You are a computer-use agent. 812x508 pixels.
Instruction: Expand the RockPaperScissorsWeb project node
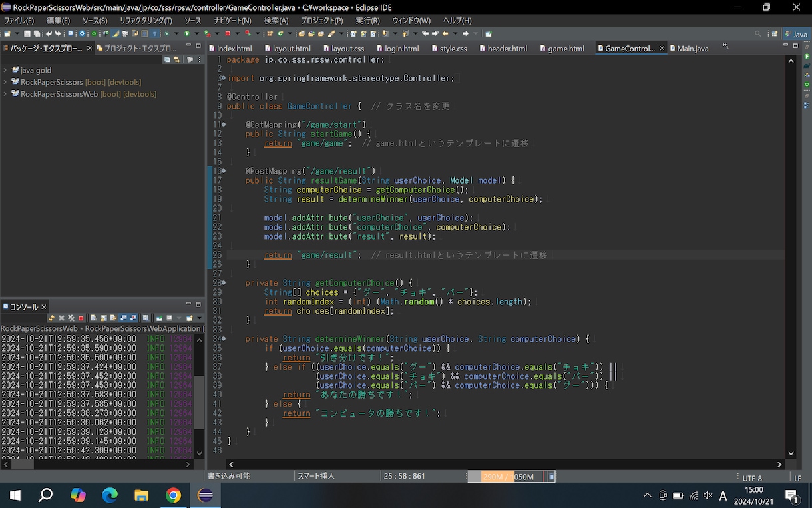coord(5,94)
